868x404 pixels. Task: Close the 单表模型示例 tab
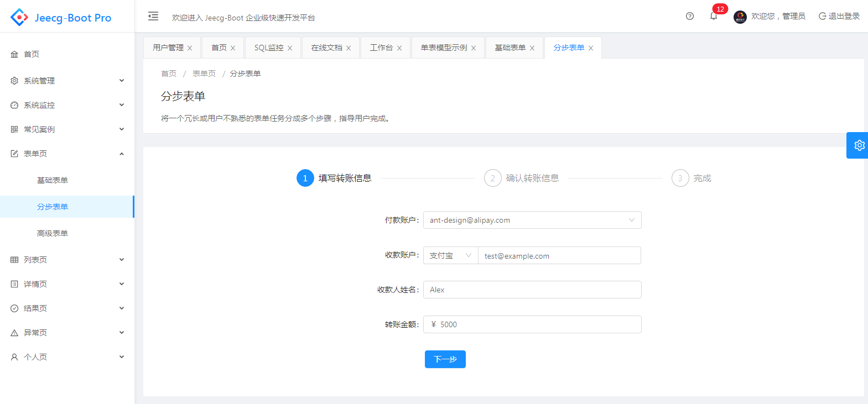[x=474, y=48]
